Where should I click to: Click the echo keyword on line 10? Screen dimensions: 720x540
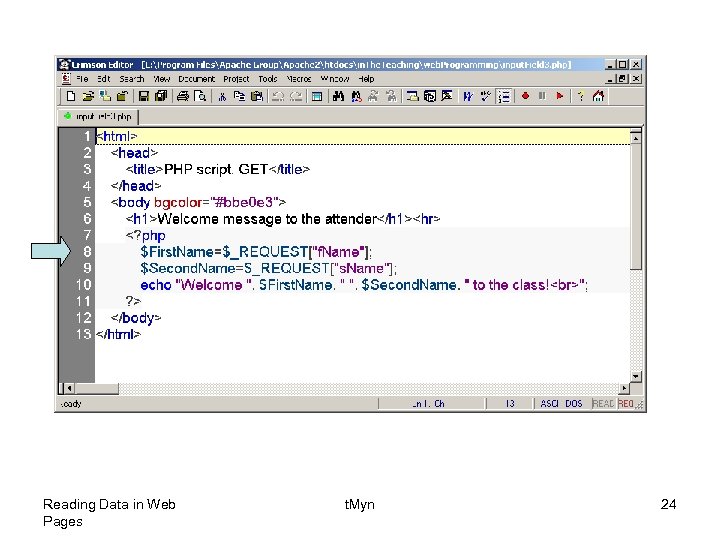tap(156, 285)
